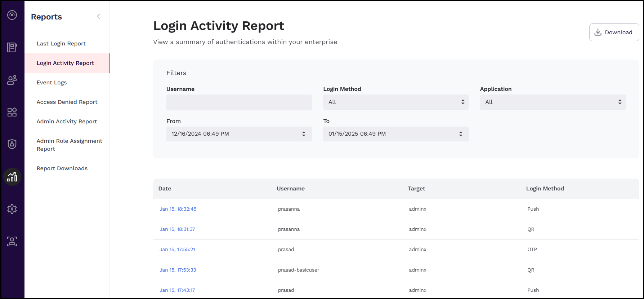
Task: Select Access Denied Report menu item
Action: [67, 102]
